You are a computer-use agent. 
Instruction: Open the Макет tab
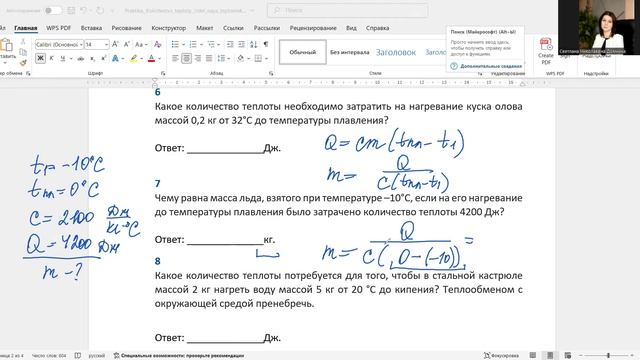[x=204, y=28]
